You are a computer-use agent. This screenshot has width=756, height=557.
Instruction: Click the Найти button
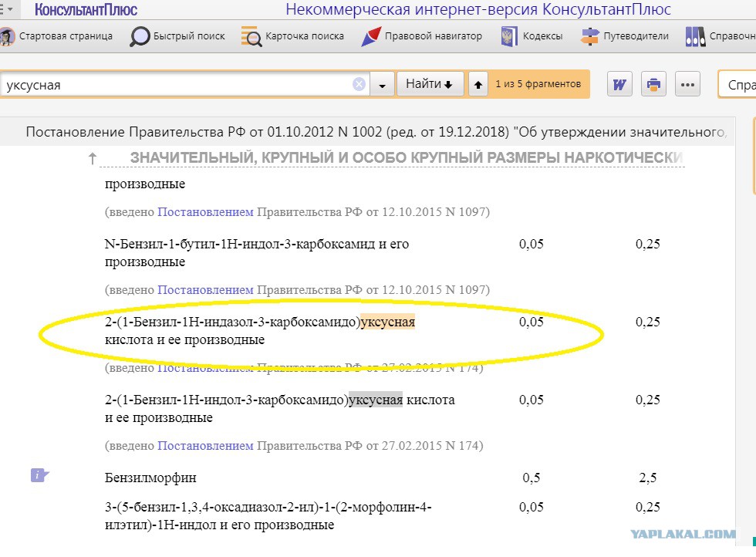[x=430, y=84]
